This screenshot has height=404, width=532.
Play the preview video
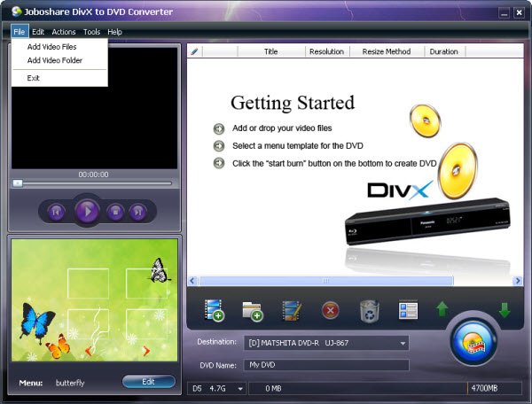coord(88,211)
